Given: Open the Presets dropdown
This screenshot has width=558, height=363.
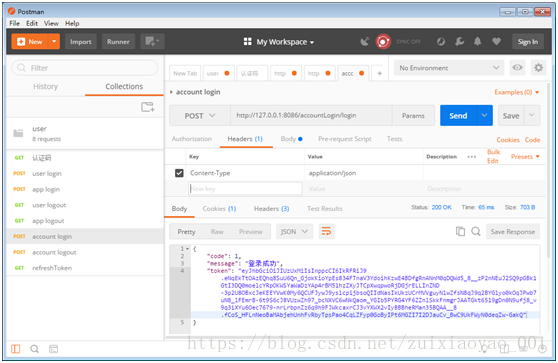Looking at the screenshot, I should pos(525,157).
